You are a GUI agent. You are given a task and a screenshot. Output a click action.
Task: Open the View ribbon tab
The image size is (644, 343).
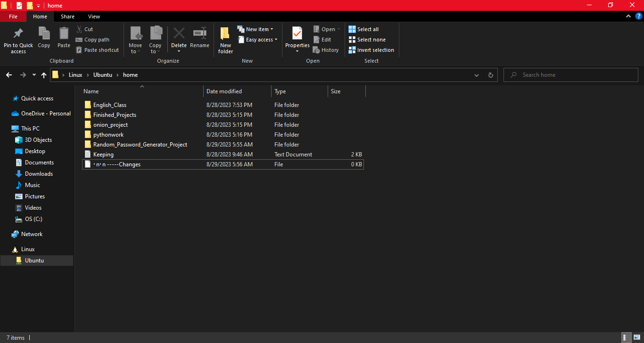tap(94, 16)
